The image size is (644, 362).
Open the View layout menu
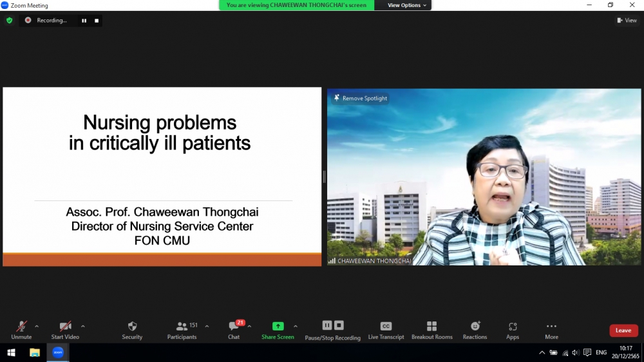click(x=627, y=21)
